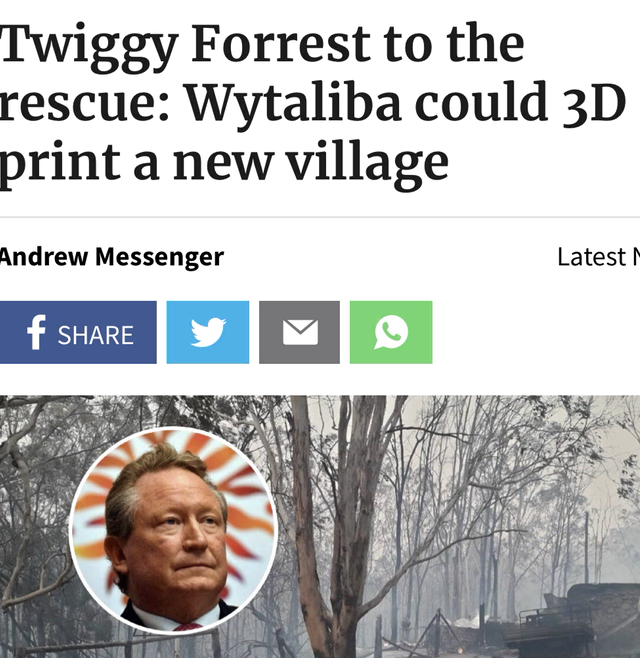Click the blue Facebook SHARE button
This screenshot has height=658, width=640.
78,332
